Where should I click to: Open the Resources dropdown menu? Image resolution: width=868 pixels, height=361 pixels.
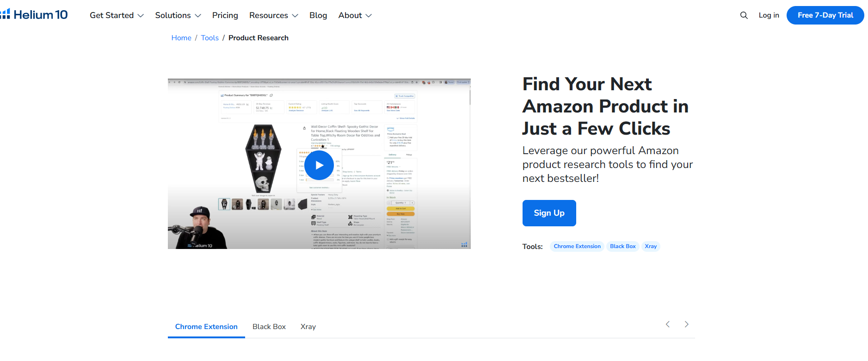[273, 15]
